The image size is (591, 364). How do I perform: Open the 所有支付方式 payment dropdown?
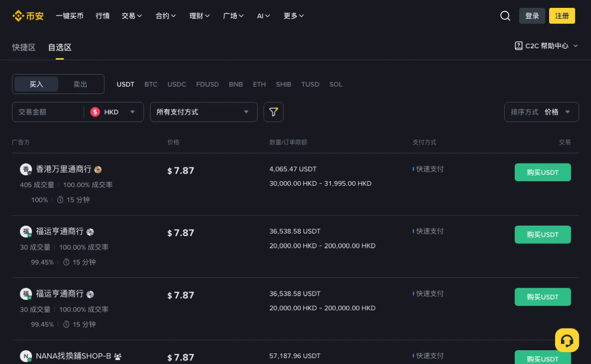click(203, 112)
